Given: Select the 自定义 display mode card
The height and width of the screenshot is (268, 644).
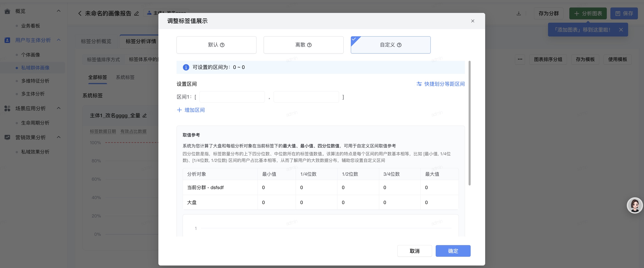Looking at the screenshot, I should (391, 45).
